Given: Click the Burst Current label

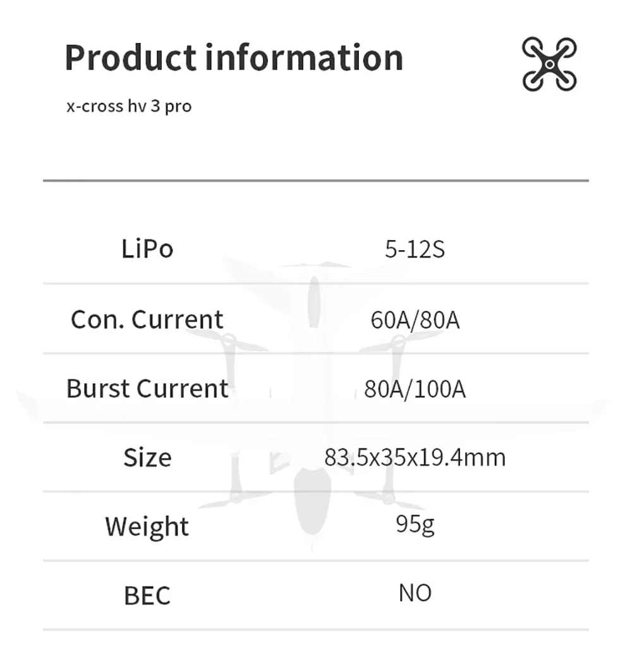Looking at the screenshot, I should (147, 388).
